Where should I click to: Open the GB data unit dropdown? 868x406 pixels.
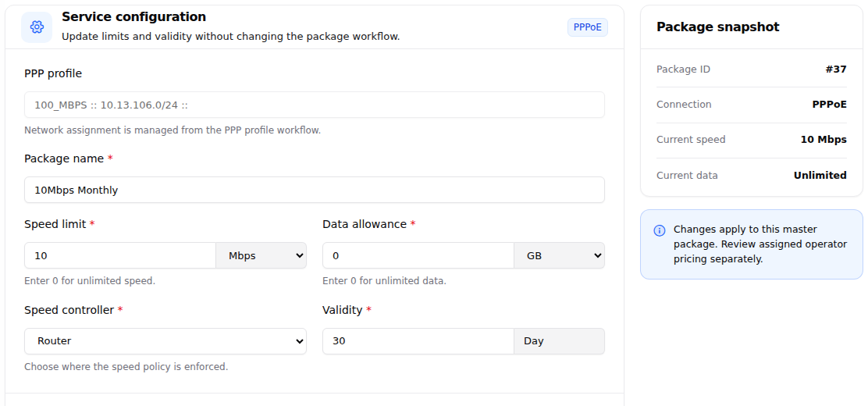point(559,255)
